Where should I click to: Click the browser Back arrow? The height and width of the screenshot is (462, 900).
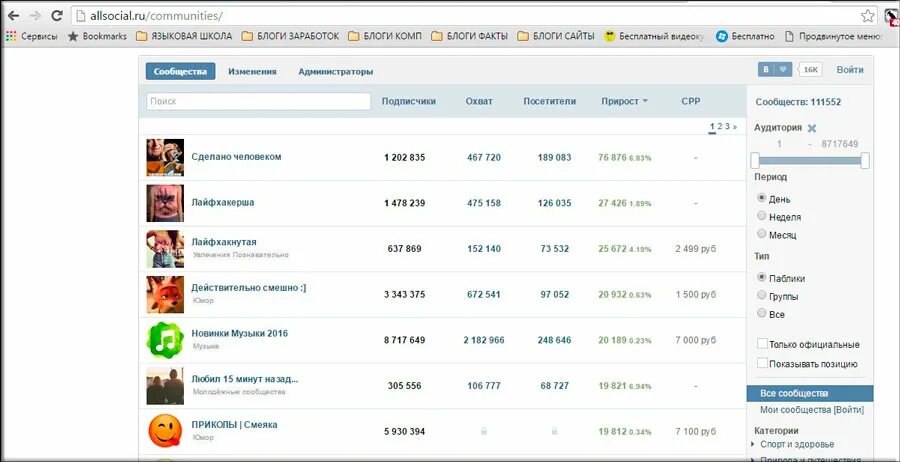click(x=13, y=15)
